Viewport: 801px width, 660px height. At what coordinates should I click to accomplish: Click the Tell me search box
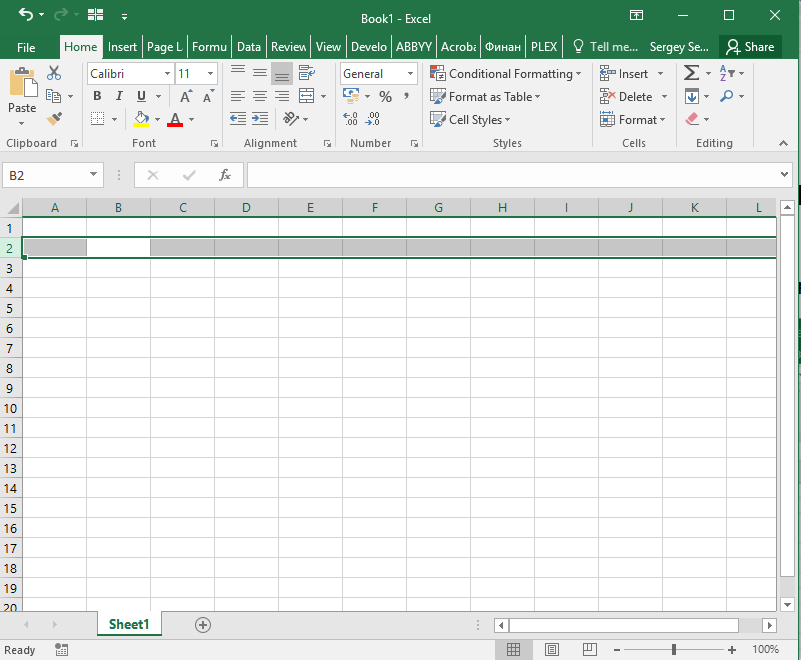(x=606, y=47)
